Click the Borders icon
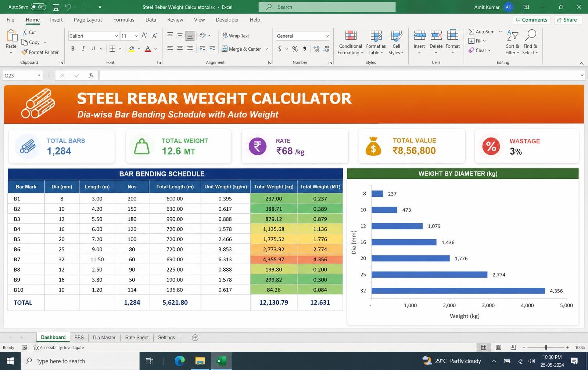 112,48
